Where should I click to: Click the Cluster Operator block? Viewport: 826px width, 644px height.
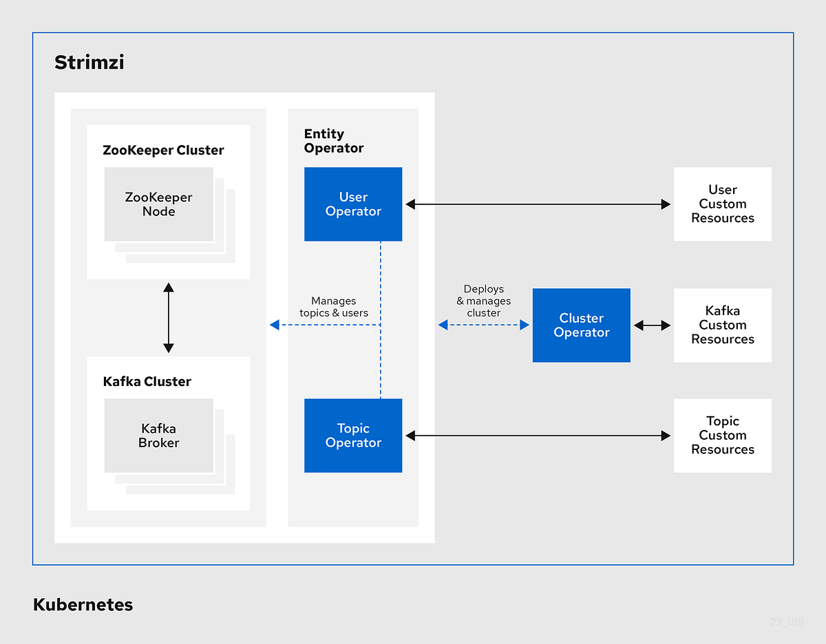click(581, 325)
